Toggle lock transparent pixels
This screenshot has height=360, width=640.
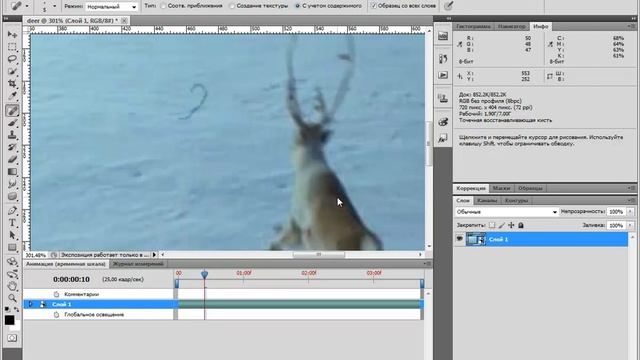492,225
